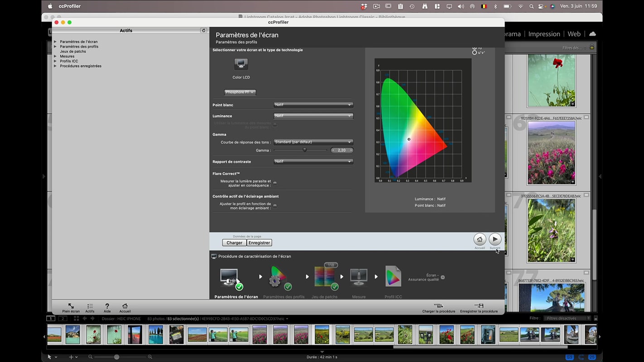
Task: Expand Procédures enregistrées tree item
Action: (x=55, y=66)
